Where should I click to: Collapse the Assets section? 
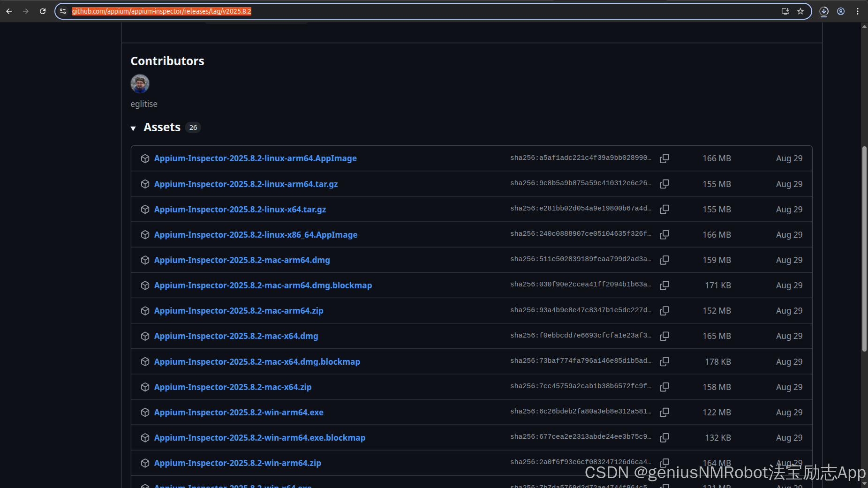coord(134,128)
